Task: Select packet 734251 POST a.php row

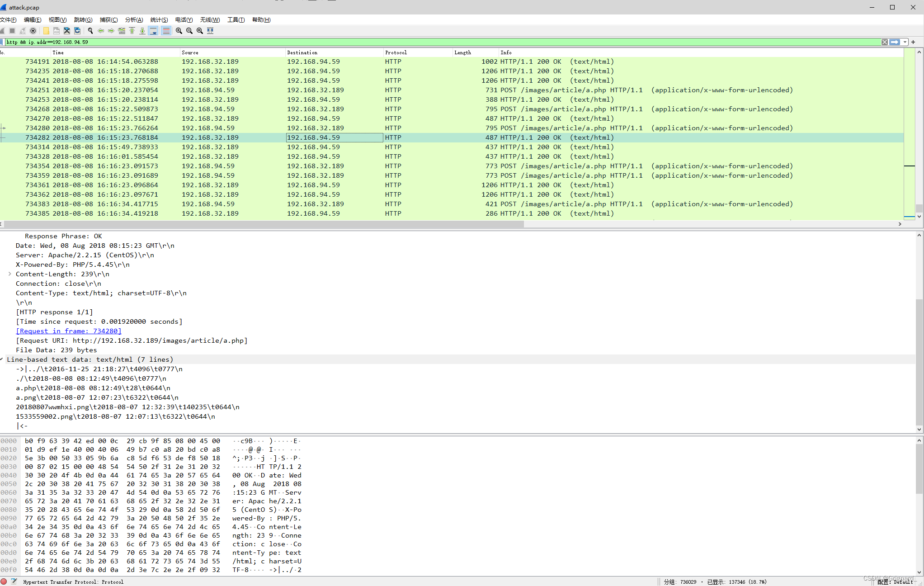Action: coord(452,90)
